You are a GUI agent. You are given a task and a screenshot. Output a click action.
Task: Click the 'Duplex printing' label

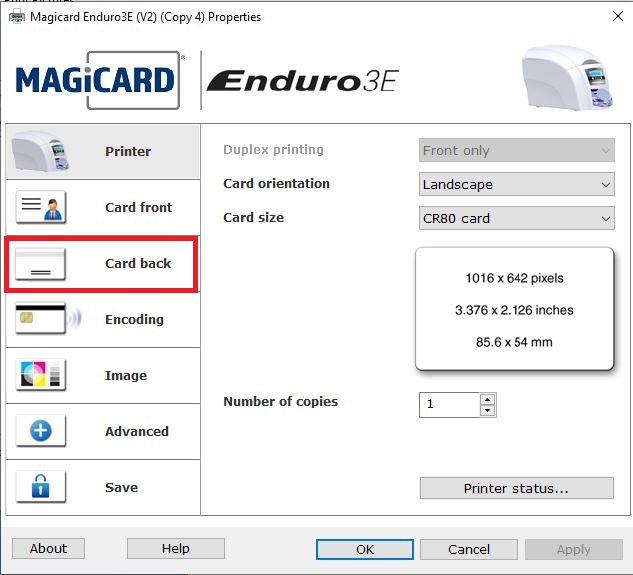click(273, 149)
